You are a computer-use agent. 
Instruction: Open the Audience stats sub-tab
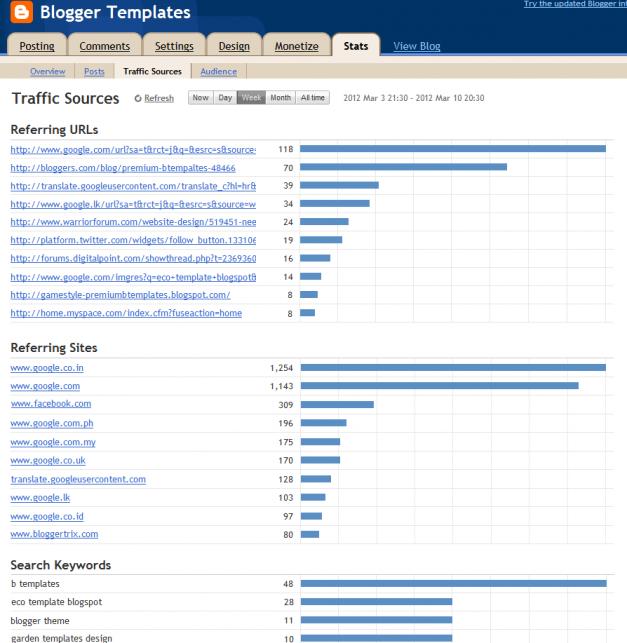pos(218,71)
